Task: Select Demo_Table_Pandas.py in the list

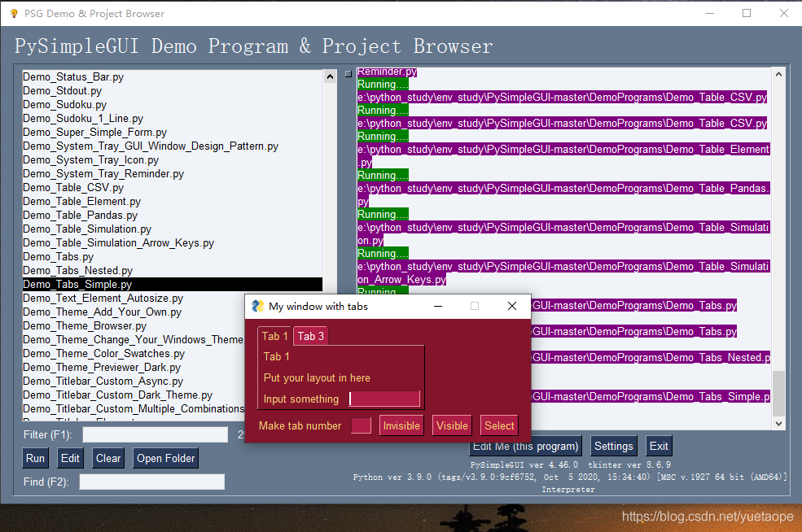Action: click(173, 215)
